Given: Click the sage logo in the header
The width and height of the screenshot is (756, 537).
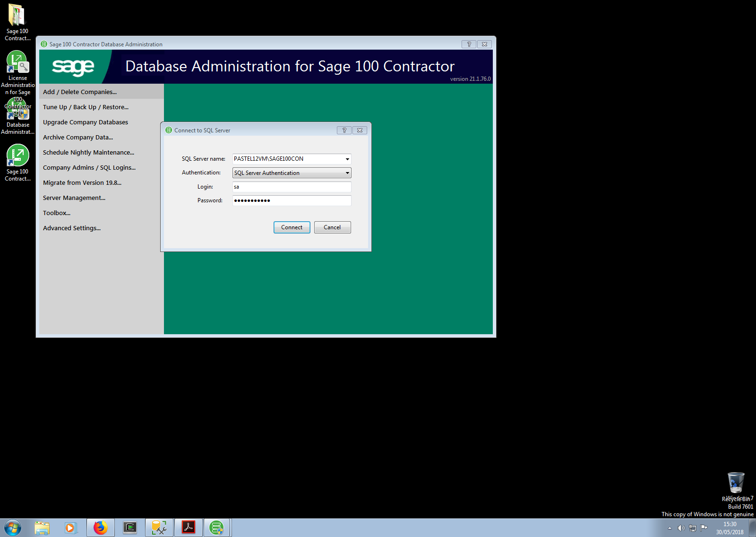Looking at the screenshot, I should point(73,67).
